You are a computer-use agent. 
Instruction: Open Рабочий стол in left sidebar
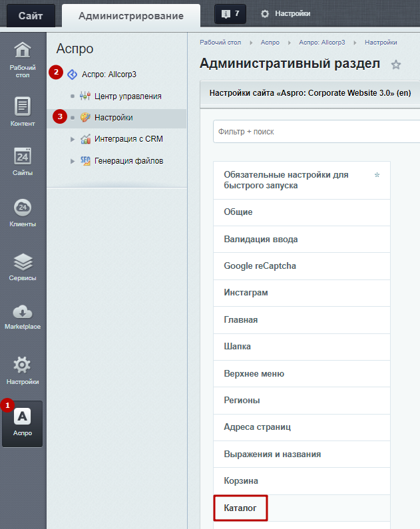[23, 59]
